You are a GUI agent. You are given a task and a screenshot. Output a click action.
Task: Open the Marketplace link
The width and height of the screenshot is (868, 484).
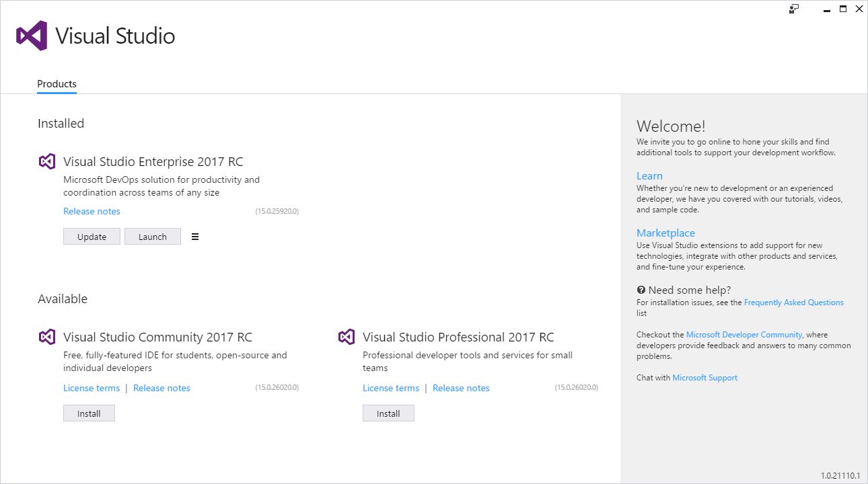(x=665, y=233)
